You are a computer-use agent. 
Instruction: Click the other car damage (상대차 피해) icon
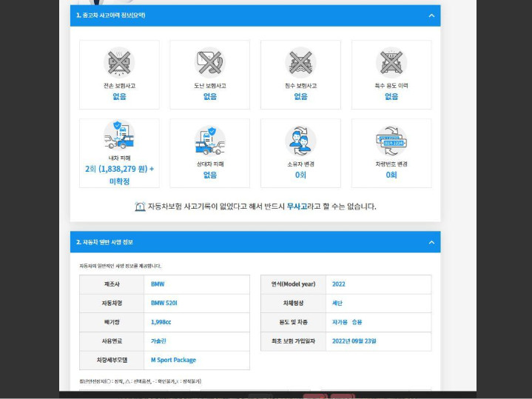[209, 140]
